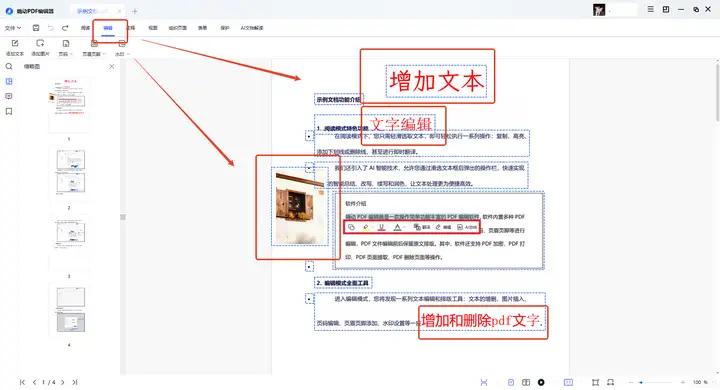Image resolution: width=720 pixels, height=390 pixels.
Task: Click the blue reading mode icon
Action: coord(568,382)
